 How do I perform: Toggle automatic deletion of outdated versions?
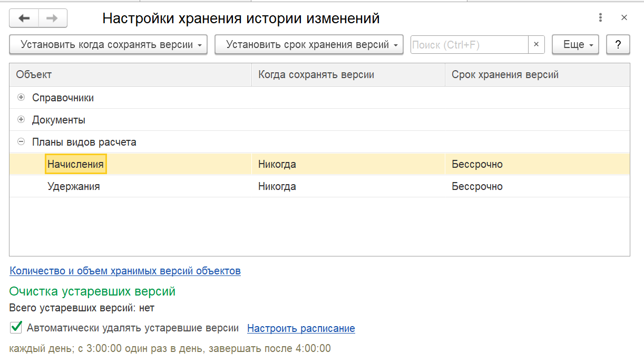tap(16, 328)
